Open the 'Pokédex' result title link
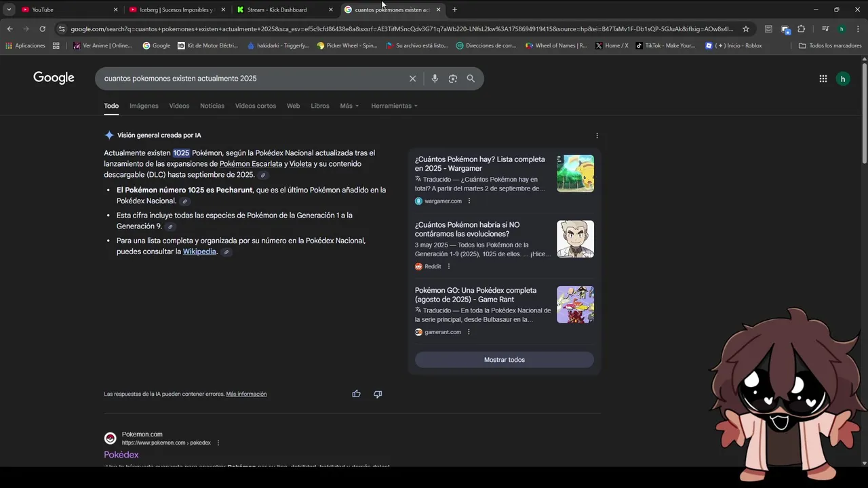This screenshot has width=868, height=488. point(121,455)
